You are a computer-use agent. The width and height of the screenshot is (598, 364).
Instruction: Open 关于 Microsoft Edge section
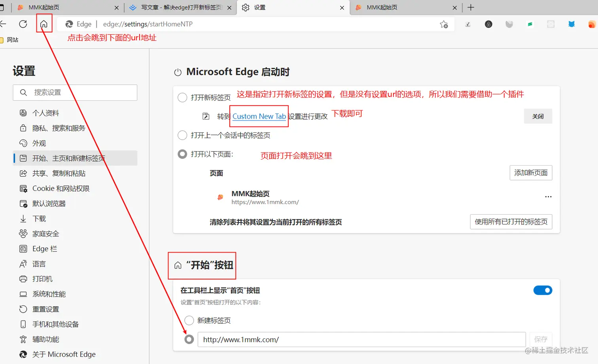[x=75, y=354]
